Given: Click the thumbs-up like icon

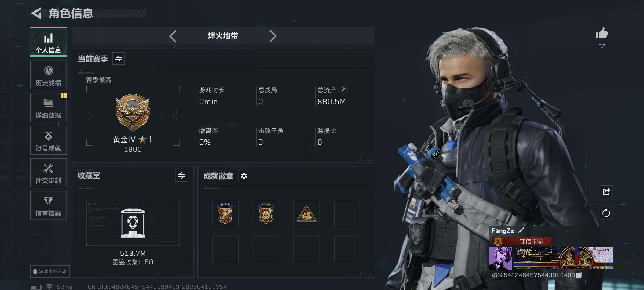Looking at the screenshot, I should click(x=602, y=33).
